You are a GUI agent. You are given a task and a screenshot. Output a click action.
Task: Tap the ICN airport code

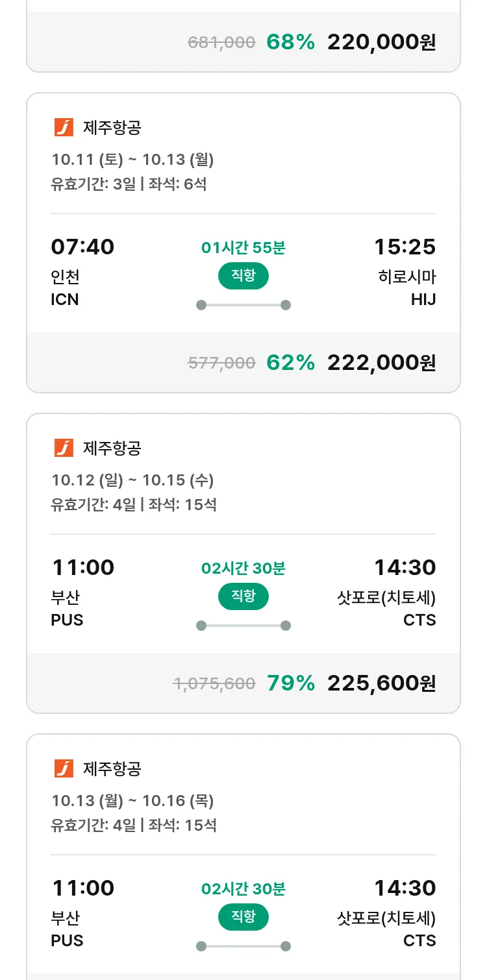65,299
